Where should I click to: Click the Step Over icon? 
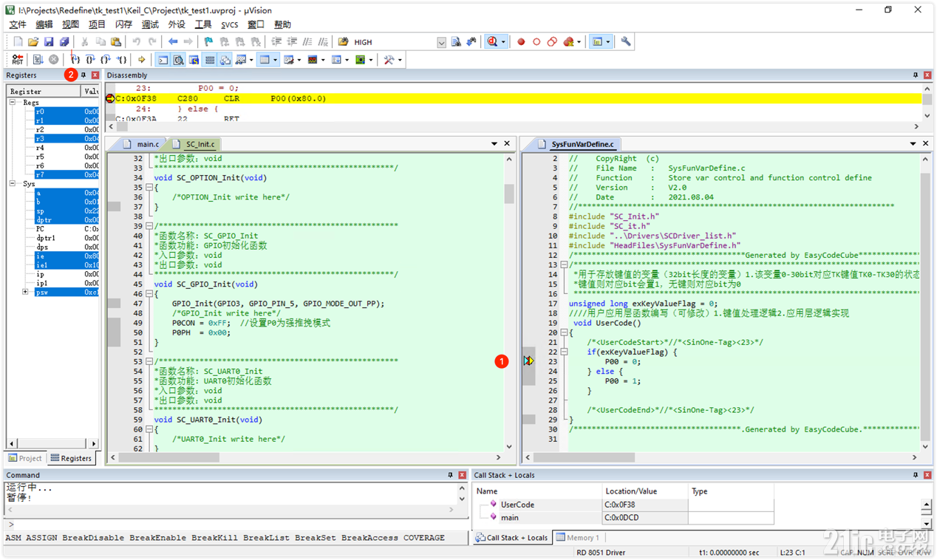[90, 60]
